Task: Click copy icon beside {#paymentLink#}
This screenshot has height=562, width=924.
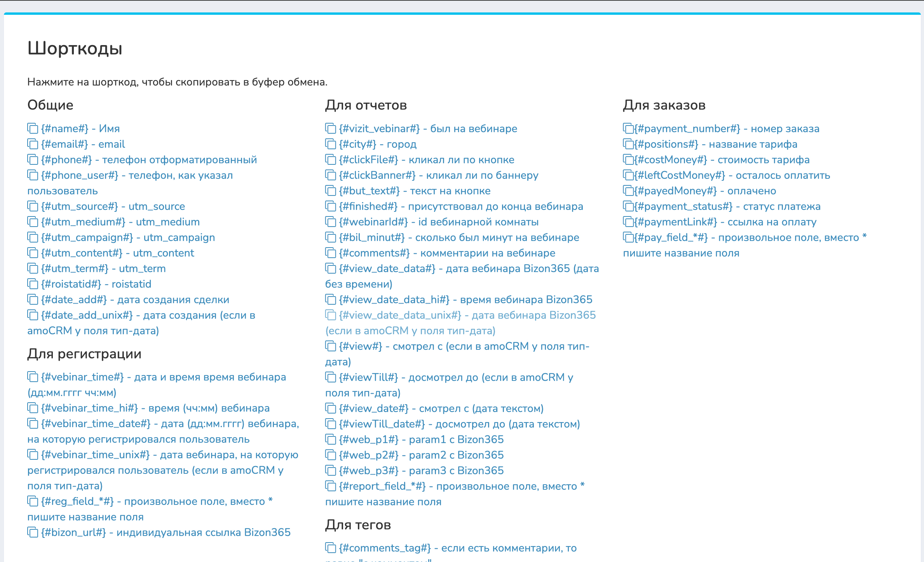Action: click(x=628, y=222)
